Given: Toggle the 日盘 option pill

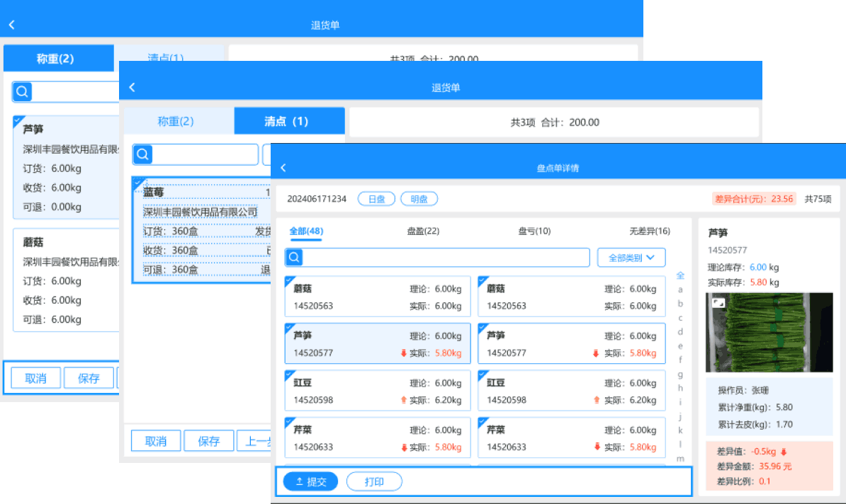Looking at the screenshot, I should point(376,199).
